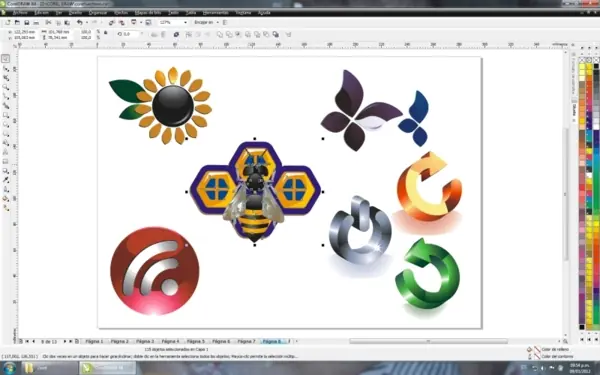This screenshot has width=600, height=375.
Task: Switch to the Página 1 tab
Action: click(x=94, y=341)
